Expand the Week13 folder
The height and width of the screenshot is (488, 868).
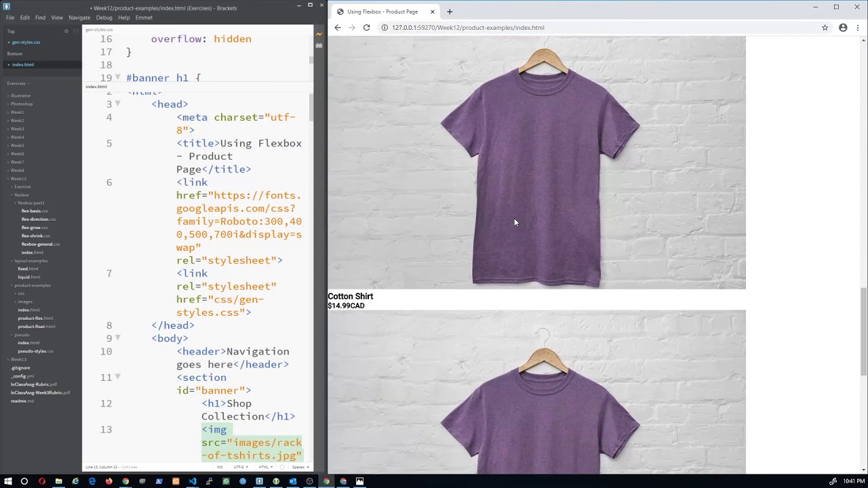click(17, 359)
